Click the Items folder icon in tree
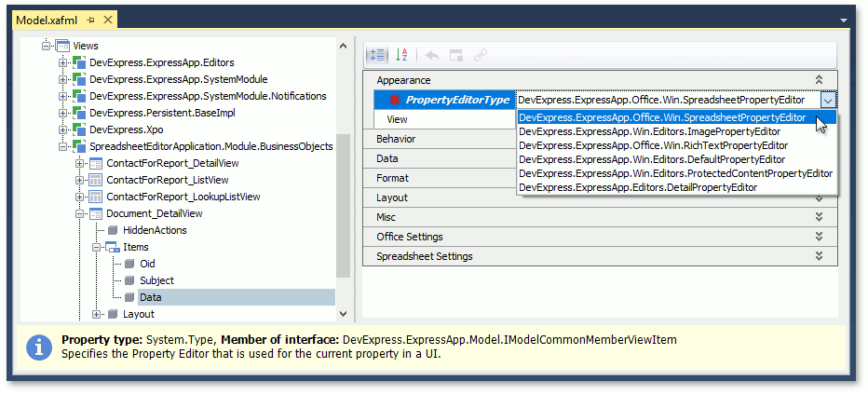 pyautogui.click(x=112, y=247)
